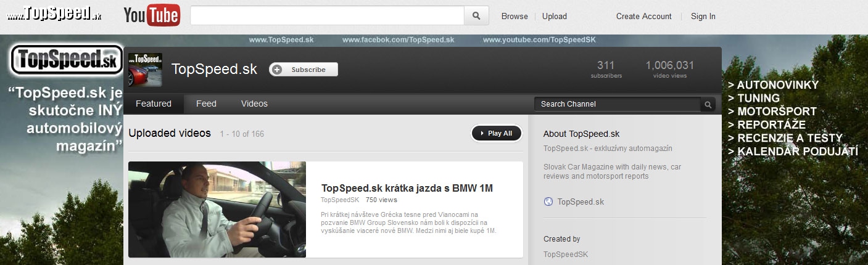The height and width of the screenshot is (265, 868).
Task: Click the 'exkluzívny automagazín' tagline text
Action: pyautogui.click(x=608, y=149)
